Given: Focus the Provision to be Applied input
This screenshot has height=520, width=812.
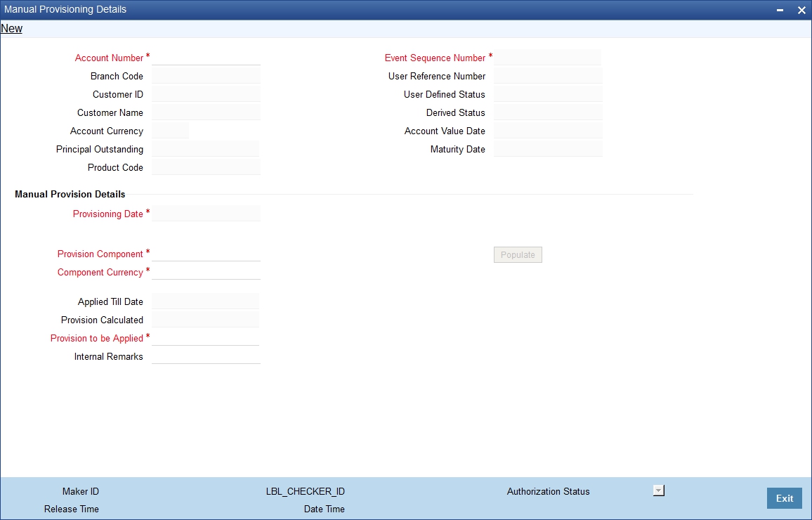Looking at the screenshot, I should click(x=205, y=338).
